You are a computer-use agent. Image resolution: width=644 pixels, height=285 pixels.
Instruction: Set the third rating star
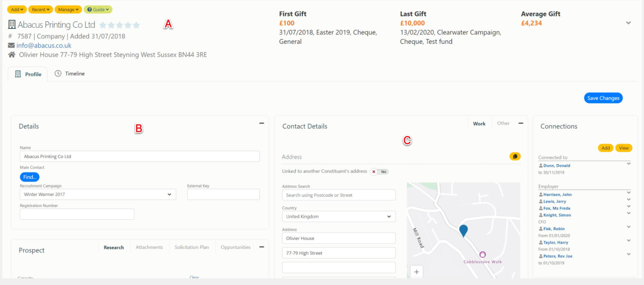coord(119,25)
